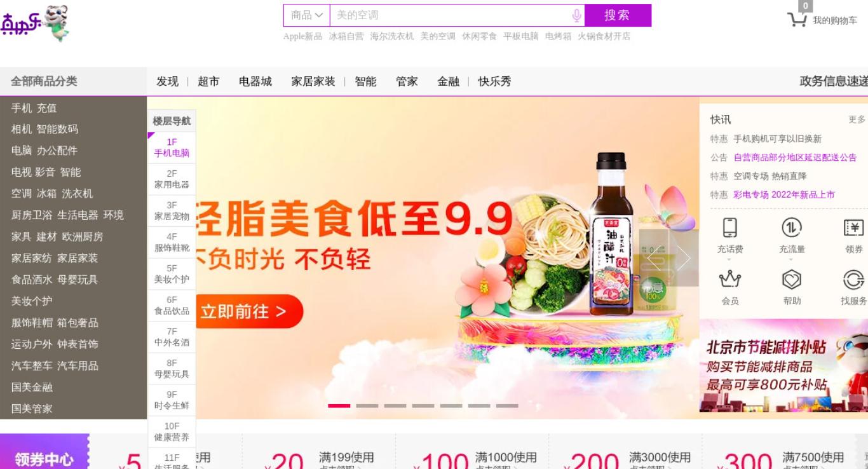This screenshot has width=868, height=469.
Task: Click the 立即前往 banner button
Action: click(248, 311)
